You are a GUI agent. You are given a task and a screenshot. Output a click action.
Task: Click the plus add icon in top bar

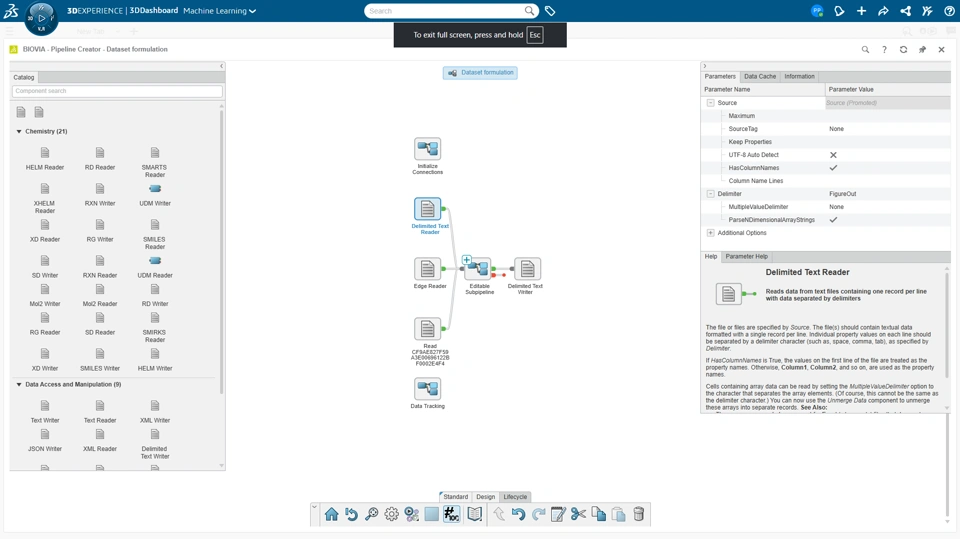[x=861, y=11]
